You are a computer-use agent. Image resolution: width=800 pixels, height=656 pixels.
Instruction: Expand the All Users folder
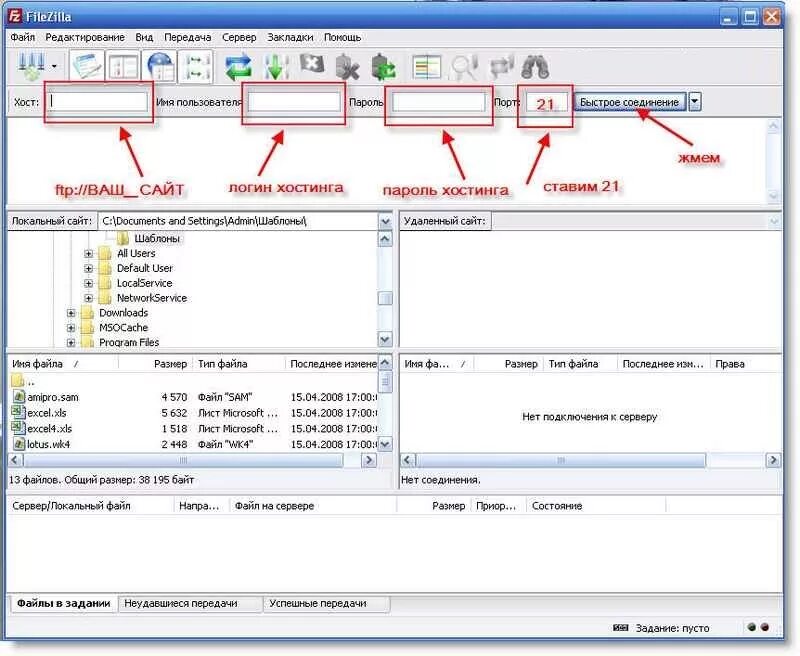(x=89, y=254)
